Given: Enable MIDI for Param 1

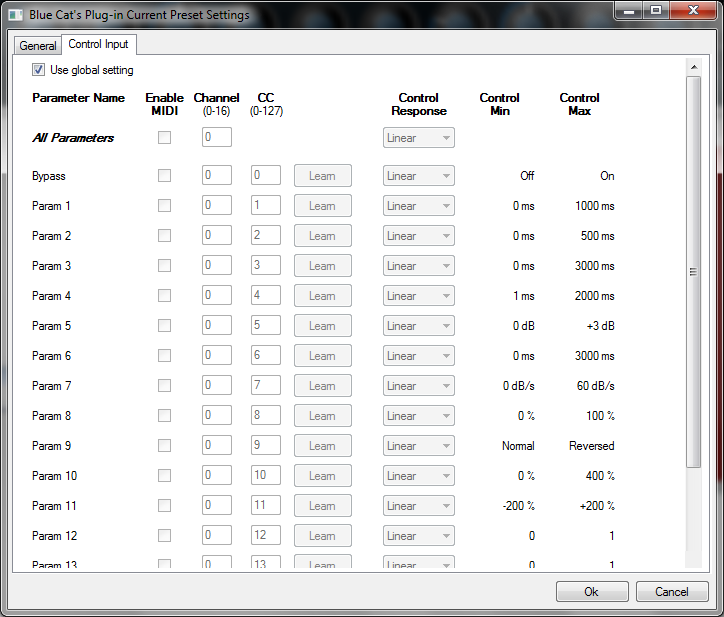Looking at the screenshot, I should pyautogui.click(x=164, y=206).
